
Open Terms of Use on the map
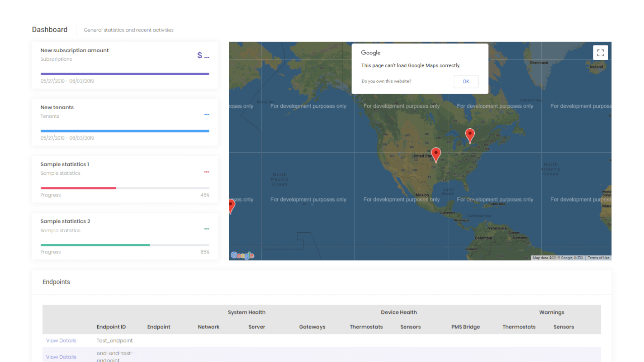coord(598,258)
